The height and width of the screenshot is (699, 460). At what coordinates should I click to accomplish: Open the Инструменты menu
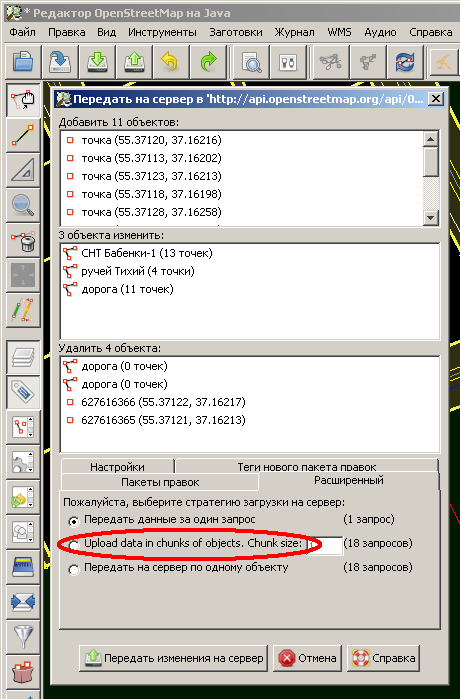click(x=162, y=32)
